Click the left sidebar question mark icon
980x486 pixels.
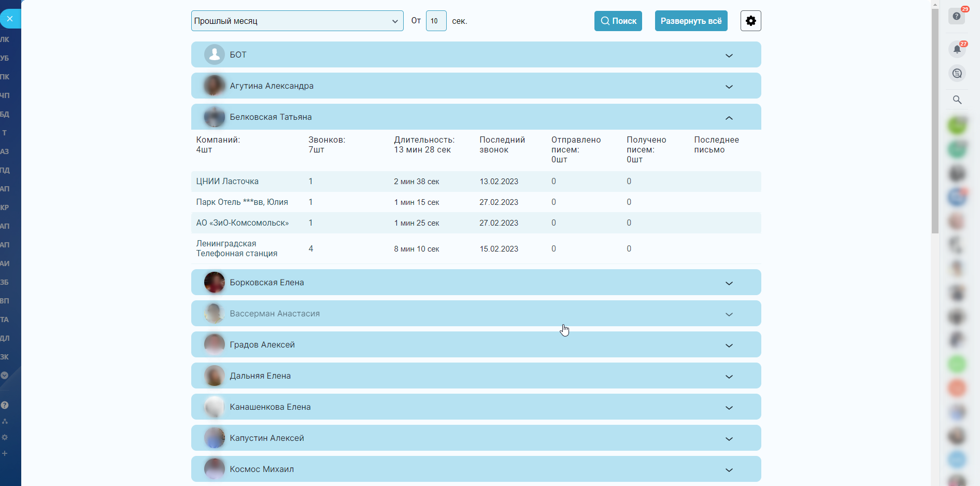(5, 405)
